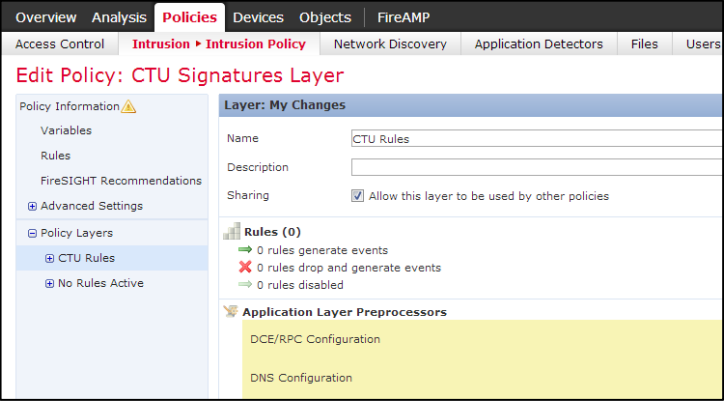Click the 'Application Layer Preprocessors' heading
The height and width of the screenshot is (401, 724).
click(x=344, y=312)
